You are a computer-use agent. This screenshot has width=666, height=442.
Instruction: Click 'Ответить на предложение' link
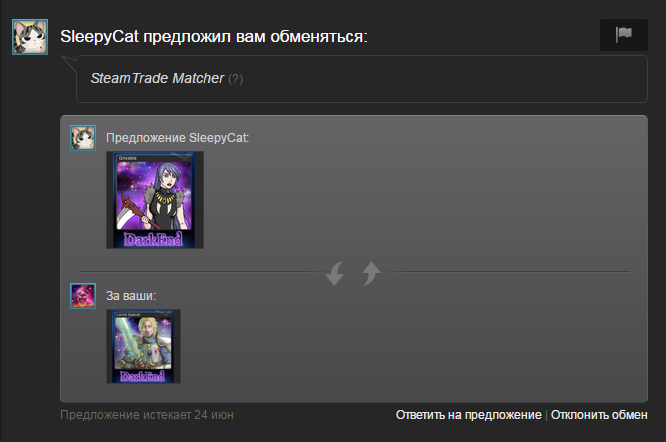coord(468,415)
